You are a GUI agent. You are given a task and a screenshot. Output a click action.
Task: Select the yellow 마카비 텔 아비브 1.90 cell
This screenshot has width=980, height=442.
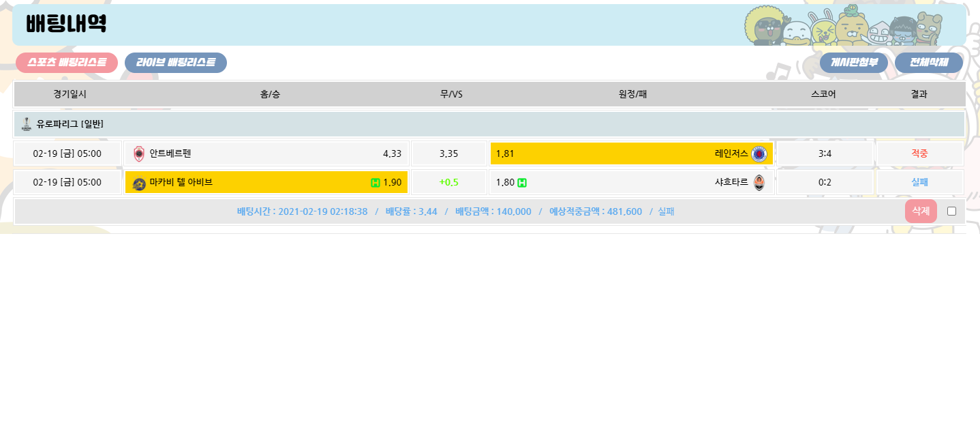point(266,182)
